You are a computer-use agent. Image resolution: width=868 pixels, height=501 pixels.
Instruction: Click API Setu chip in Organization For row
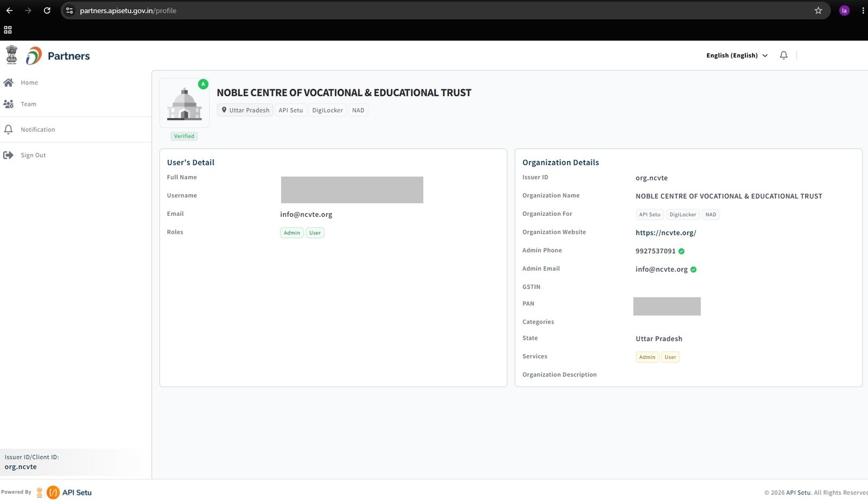(x=650, y=214)
